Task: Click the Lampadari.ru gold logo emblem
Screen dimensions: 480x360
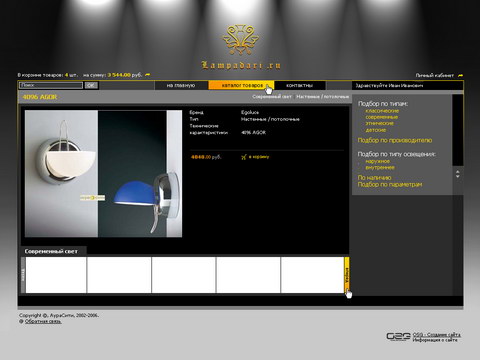Action: [x=241, y=40]
